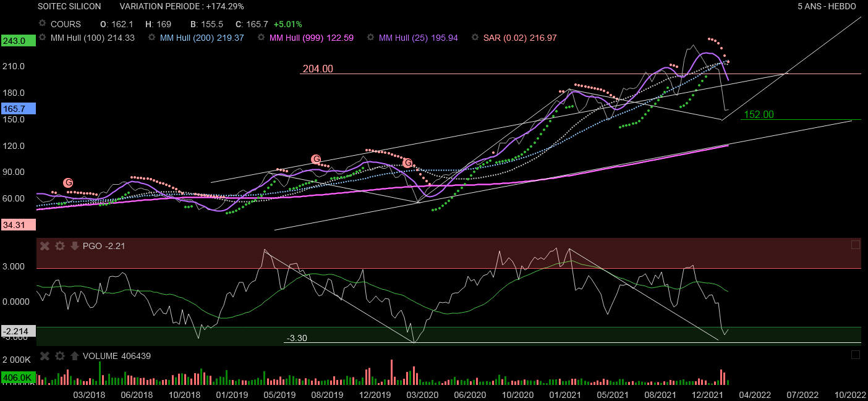Move PGO panel down with arrow icon

(x=74, y=246)
